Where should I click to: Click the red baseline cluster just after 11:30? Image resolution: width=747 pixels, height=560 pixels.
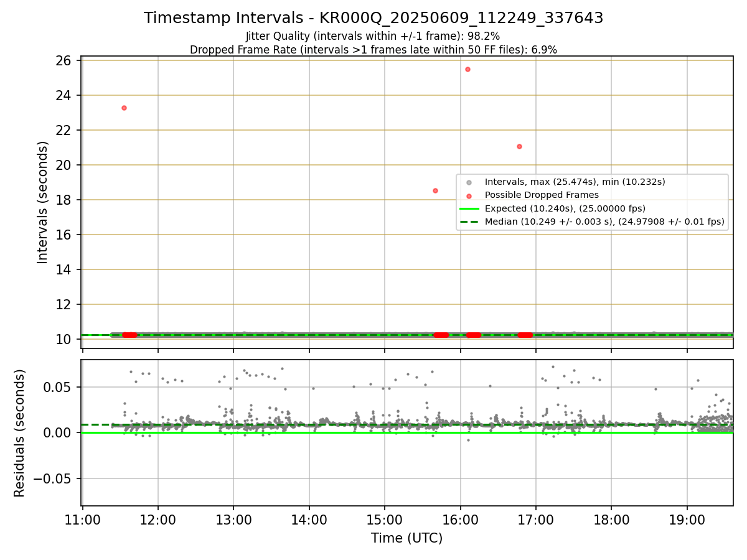(129, 335)
